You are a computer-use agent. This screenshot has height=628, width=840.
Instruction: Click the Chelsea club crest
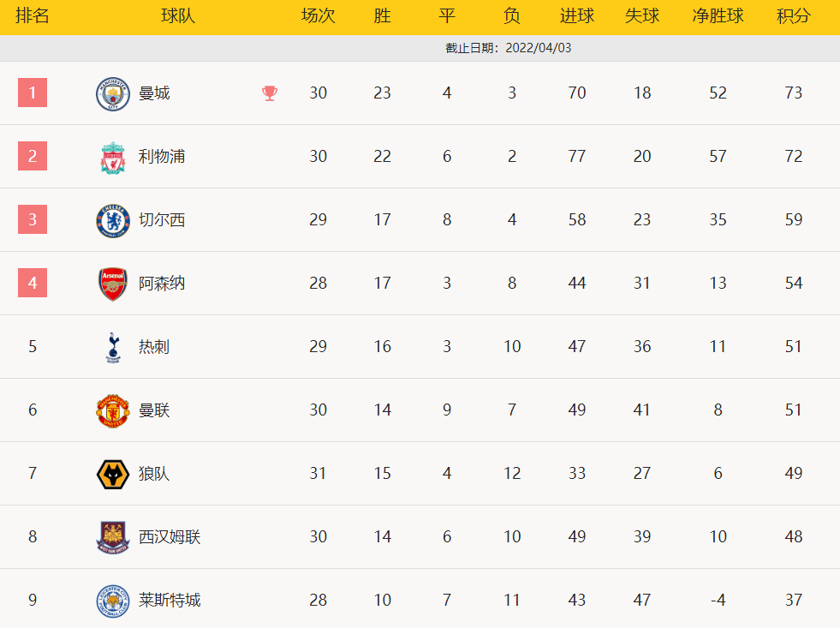(112, 220)
